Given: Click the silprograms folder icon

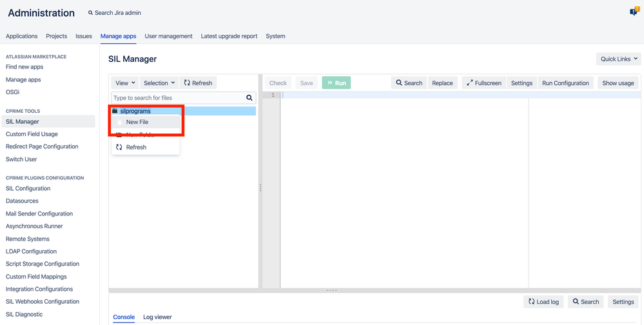Looking at the screenshot, I should click(x=115, y=111).
